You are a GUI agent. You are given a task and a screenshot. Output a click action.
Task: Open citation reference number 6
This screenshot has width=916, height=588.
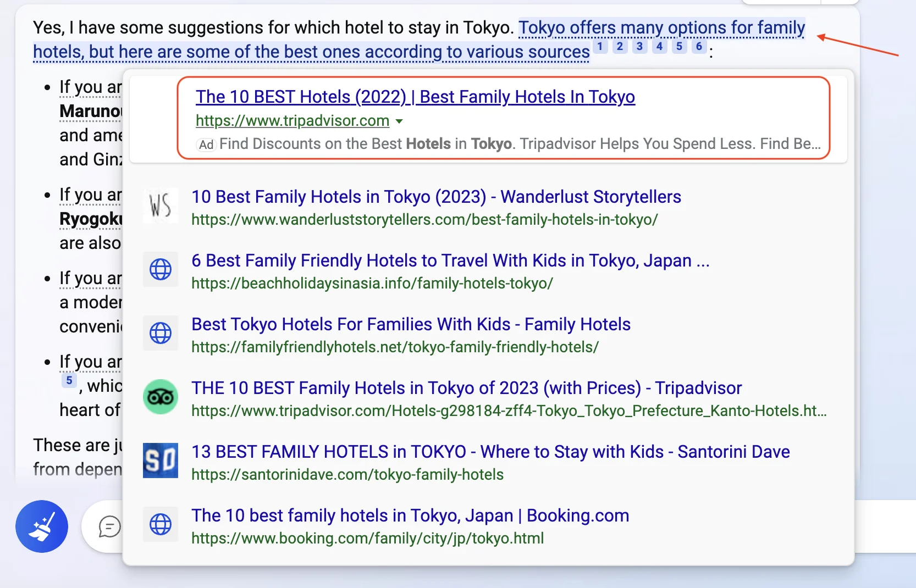(x=699, y=47)
